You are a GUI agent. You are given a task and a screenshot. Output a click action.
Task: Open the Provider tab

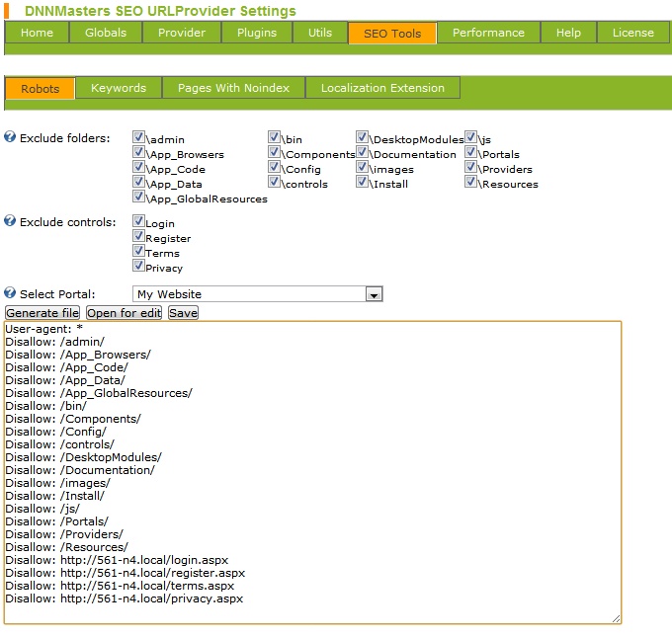tap(182, 33)
